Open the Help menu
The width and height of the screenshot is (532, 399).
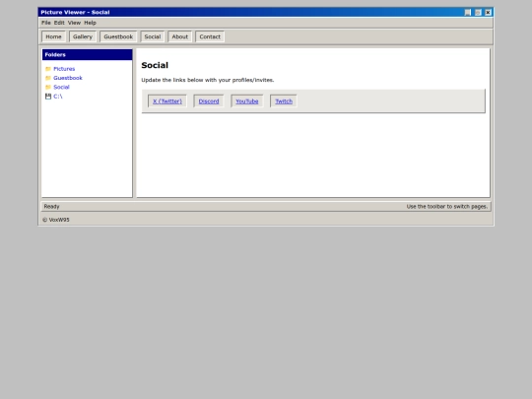tap(90, 23)
